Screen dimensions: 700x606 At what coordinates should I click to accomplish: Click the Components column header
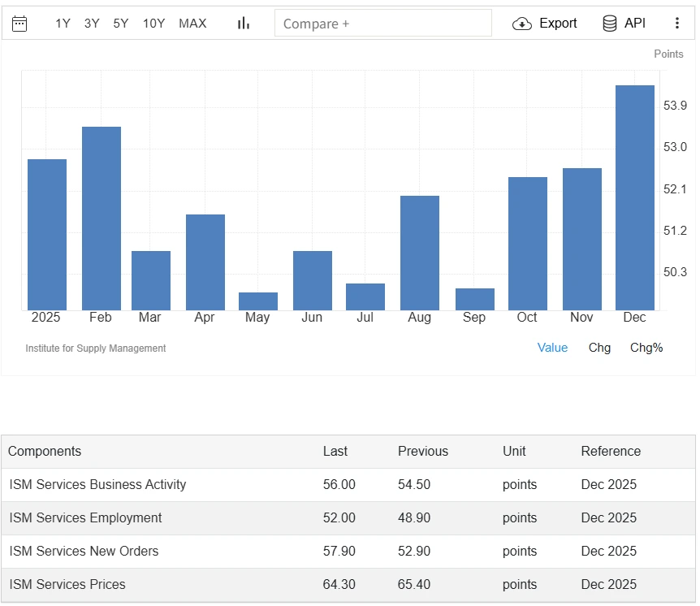click(45, 451)
